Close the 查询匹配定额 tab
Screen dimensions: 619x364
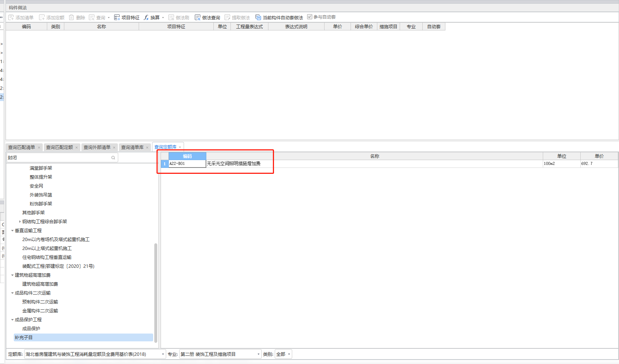(77, 148)
